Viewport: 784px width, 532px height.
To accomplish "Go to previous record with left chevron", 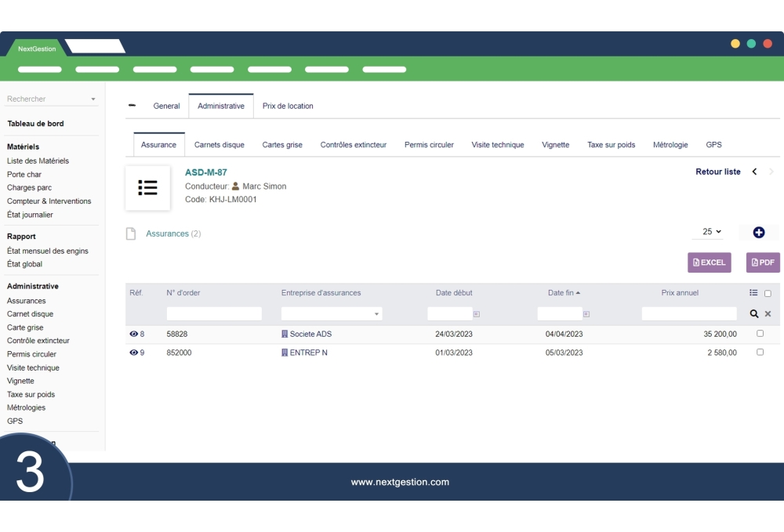I will click(x=754, y=172).
